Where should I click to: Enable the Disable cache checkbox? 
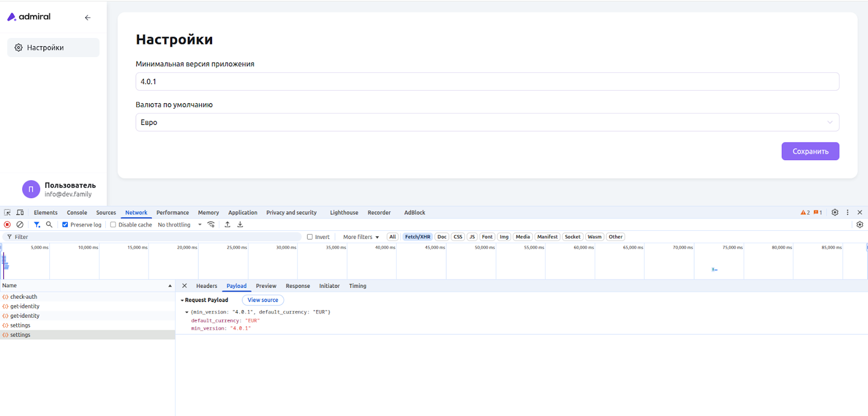click(x=113, y=225)
